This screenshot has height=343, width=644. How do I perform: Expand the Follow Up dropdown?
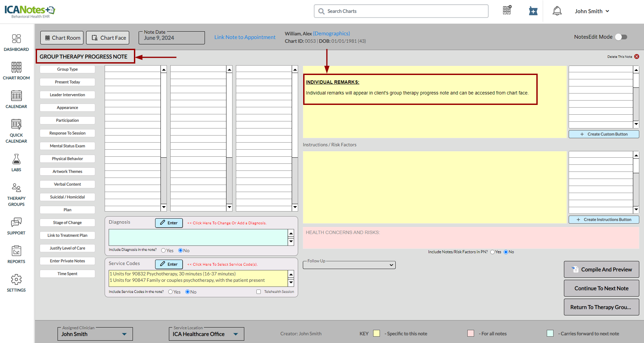coord(349,265)
